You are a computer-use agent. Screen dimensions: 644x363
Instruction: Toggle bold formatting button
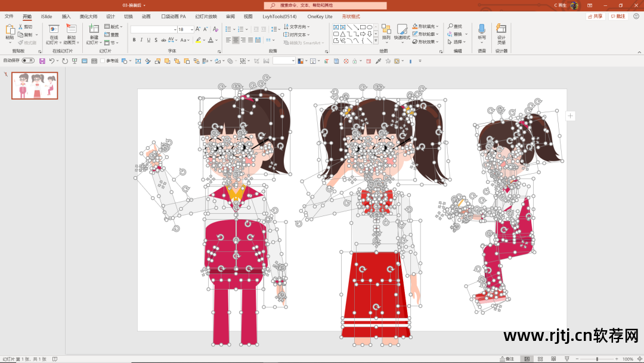click(x=134, y=40)
